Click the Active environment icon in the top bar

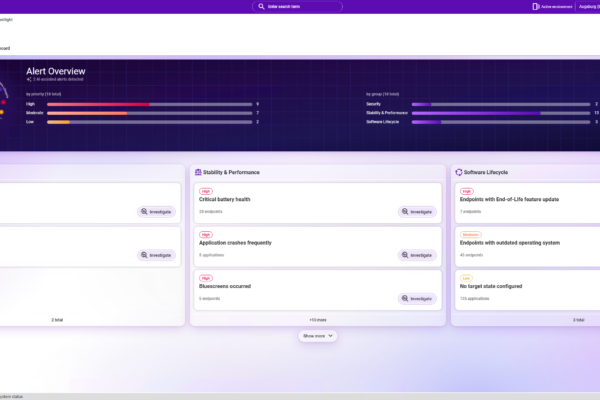click(536, 7)
